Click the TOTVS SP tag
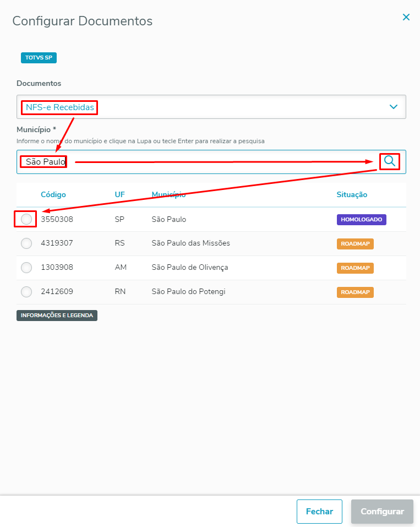 click(39, 58)
